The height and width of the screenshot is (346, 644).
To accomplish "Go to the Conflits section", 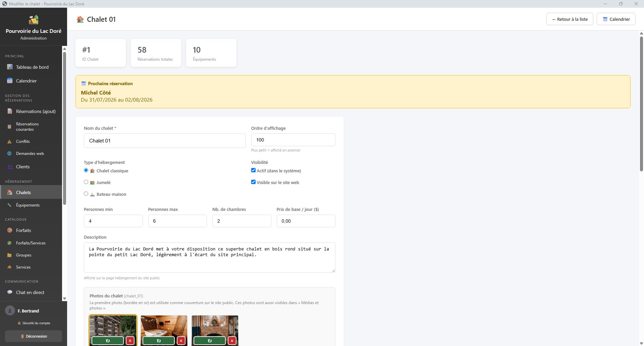I will coord(31,141).
